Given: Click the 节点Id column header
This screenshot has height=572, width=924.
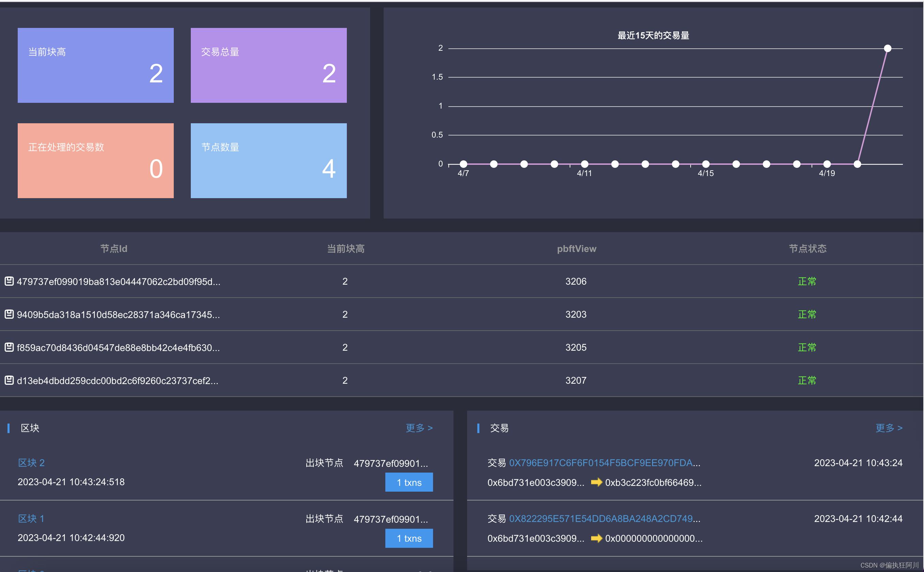Looking at the screenshot, I should click(113, 249).
